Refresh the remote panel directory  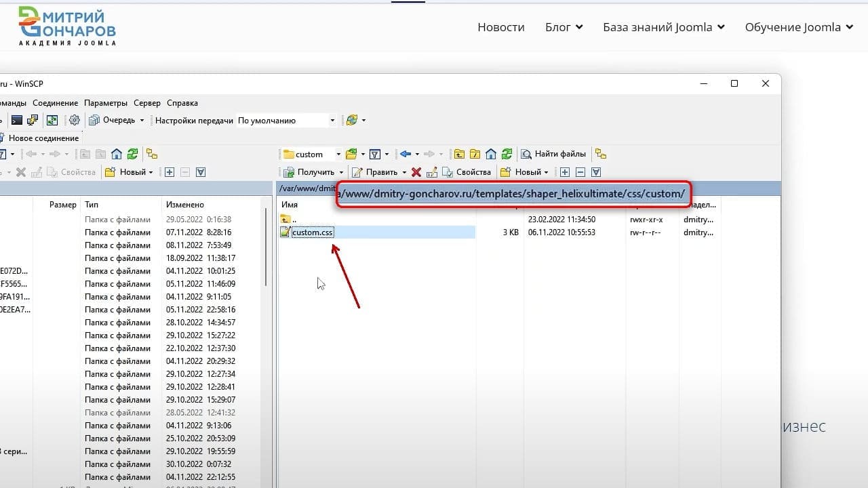click(x=507, y=154)
